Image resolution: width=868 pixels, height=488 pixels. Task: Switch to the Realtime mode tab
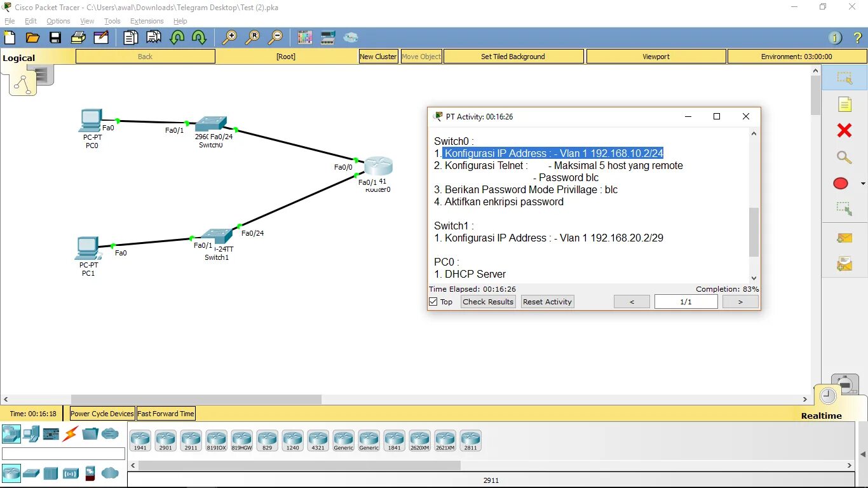[x=821, y=416]
